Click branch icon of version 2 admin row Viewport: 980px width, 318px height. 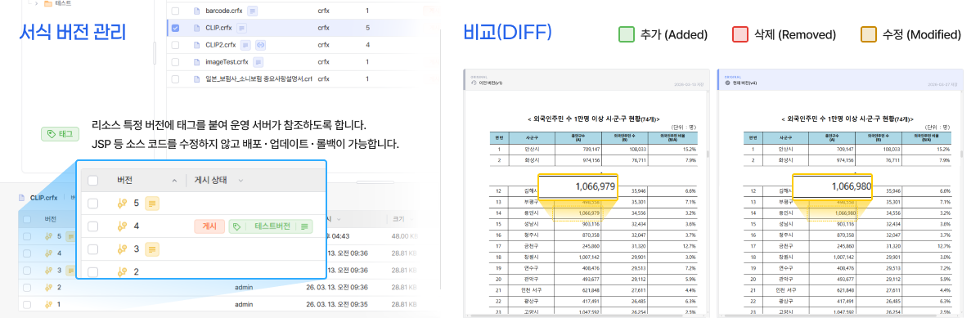(48, 288)
